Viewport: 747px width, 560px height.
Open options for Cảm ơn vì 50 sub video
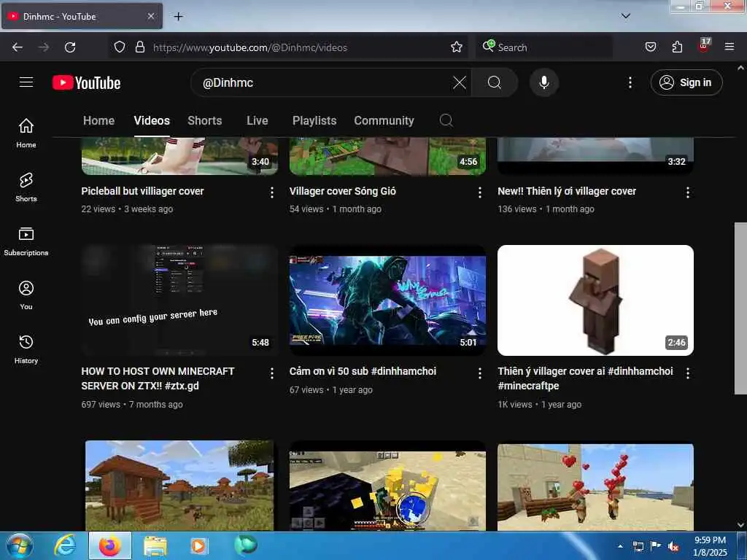[480, 373]
